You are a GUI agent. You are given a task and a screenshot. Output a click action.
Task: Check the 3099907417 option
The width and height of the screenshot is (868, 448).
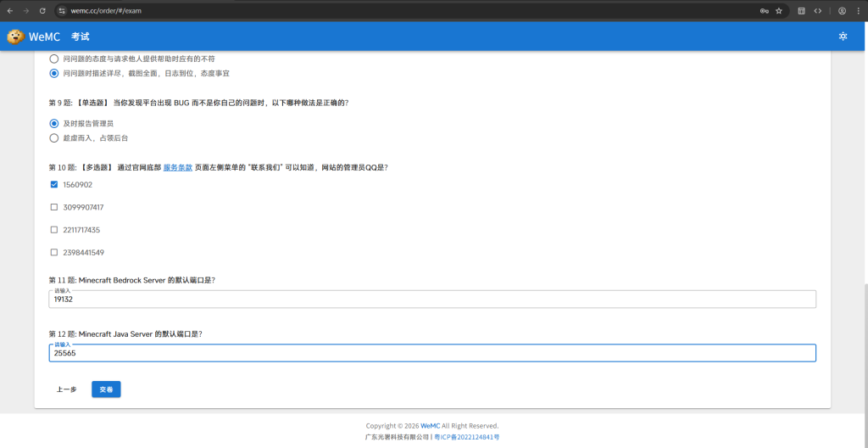coord(54,207)
